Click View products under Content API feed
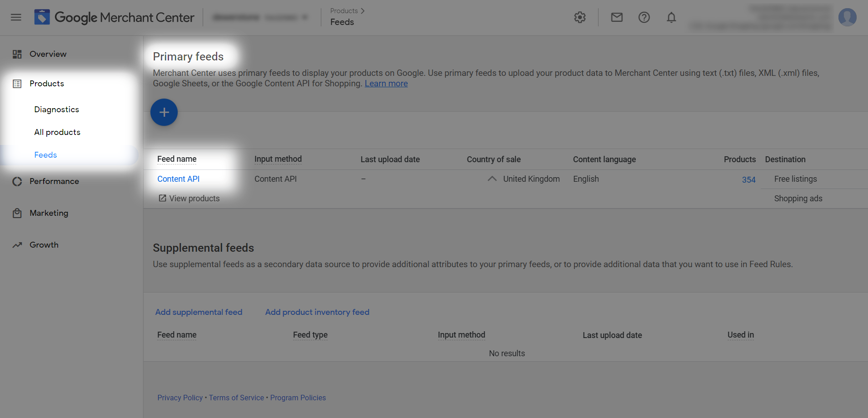The width and height of the screenshot is (868, 418). click(x=195, y=199)
